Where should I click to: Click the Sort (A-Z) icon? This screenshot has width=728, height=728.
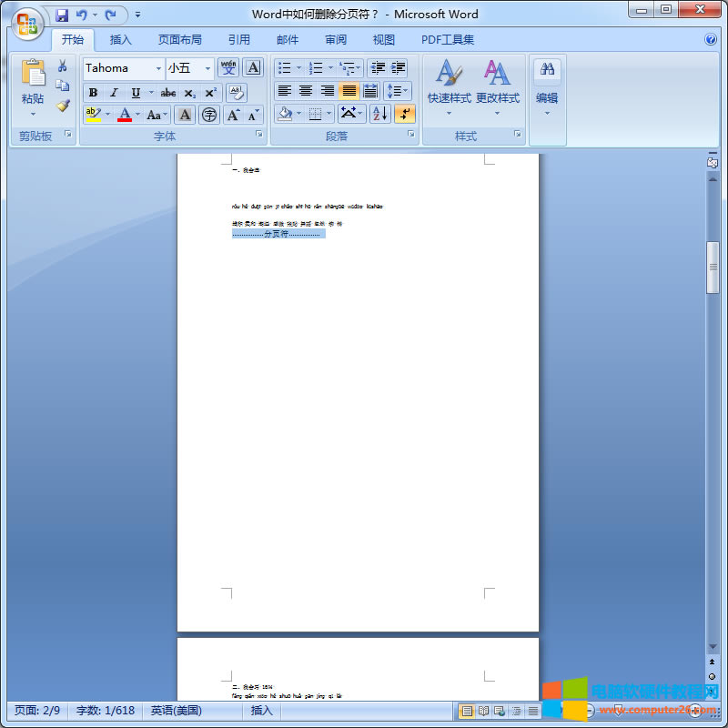[x=379, y=114]
